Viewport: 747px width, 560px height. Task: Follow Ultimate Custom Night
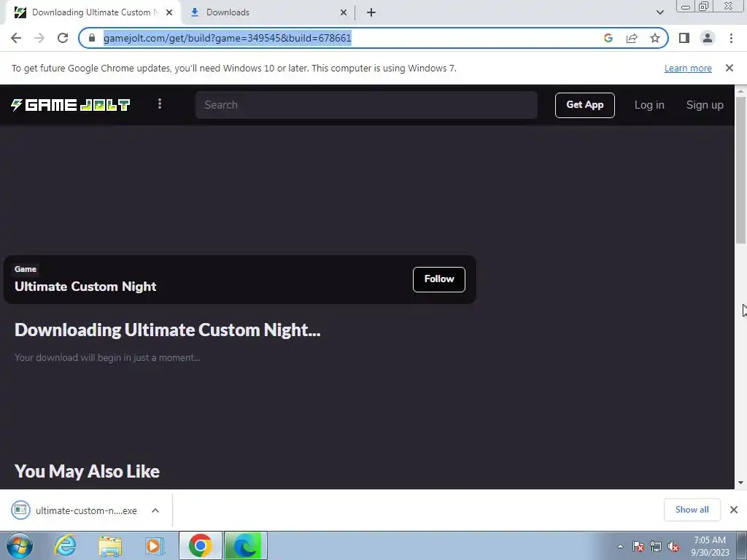point(438,279)
